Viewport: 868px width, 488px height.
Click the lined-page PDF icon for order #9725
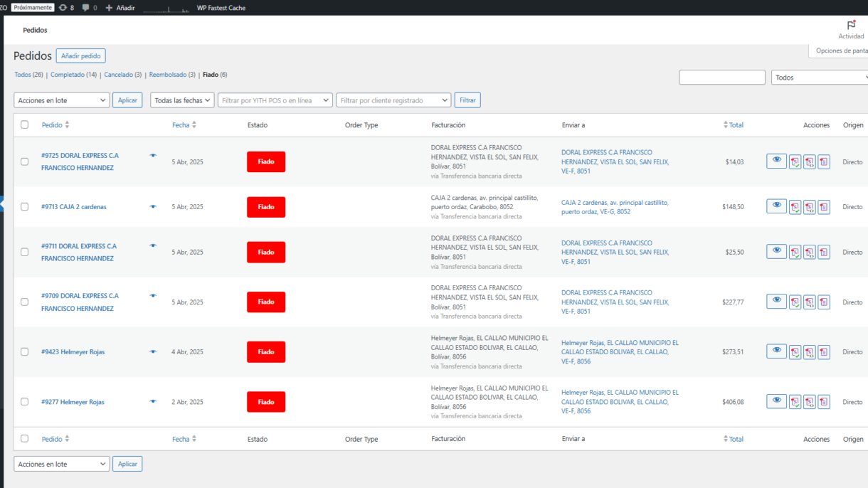click(824, 162)
